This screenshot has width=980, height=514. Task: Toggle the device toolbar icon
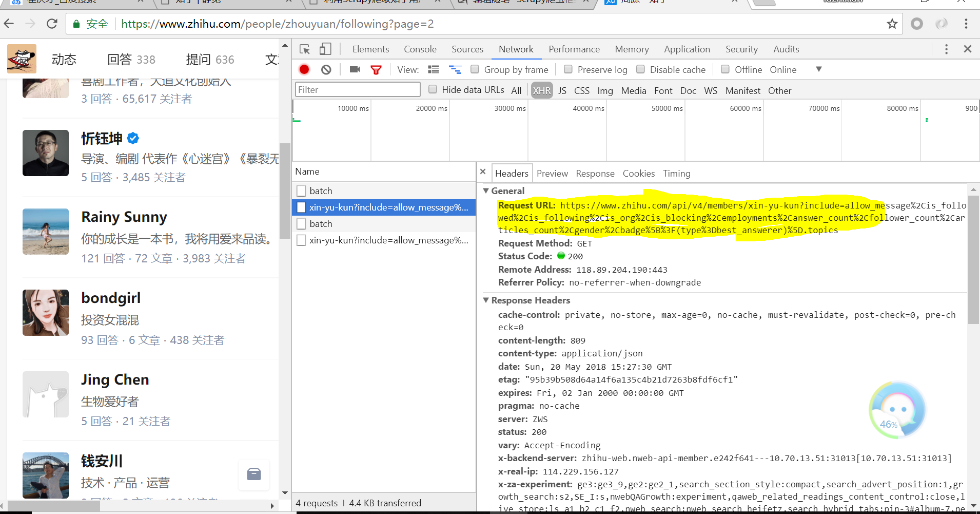[325, 49]
